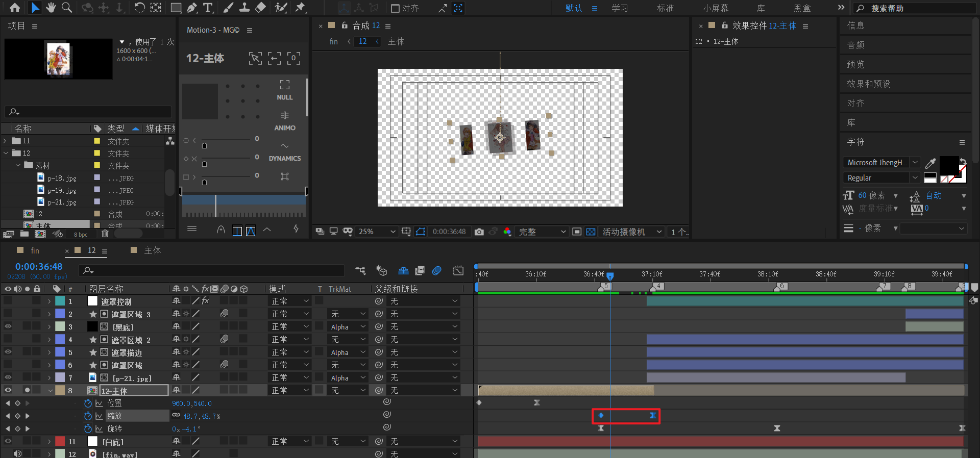Select the Eraser tool
The image size is (980, 458).
[260, 8]
